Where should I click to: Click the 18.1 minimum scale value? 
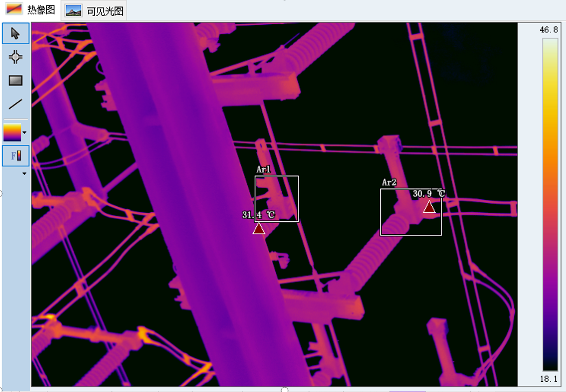(549, 379)
